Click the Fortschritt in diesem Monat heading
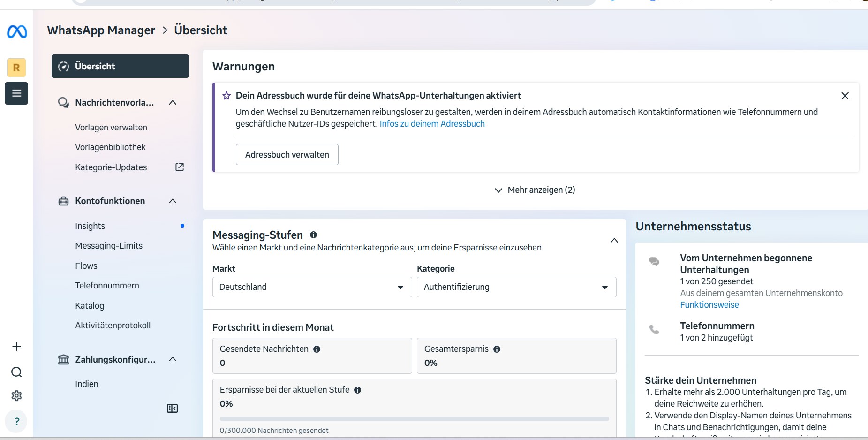Screen dimensions: 868x440 (273, 327)
